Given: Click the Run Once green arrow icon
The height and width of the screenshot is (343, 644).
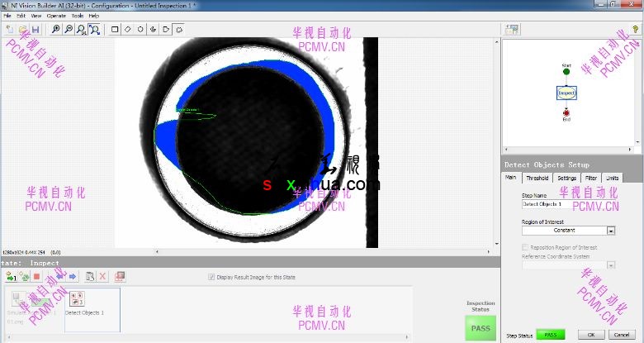Looking at the screenshot, I should click(11, 276).
